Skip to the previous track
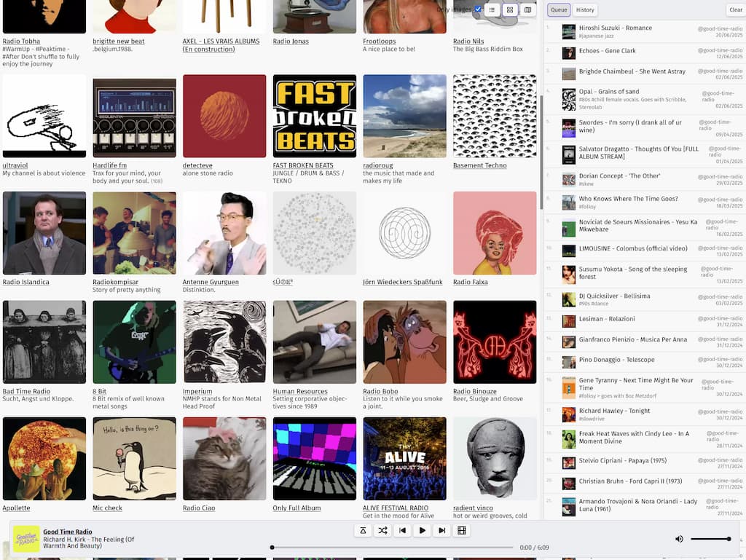The width and height of the screenshot is (746, 560). [402, 531]
